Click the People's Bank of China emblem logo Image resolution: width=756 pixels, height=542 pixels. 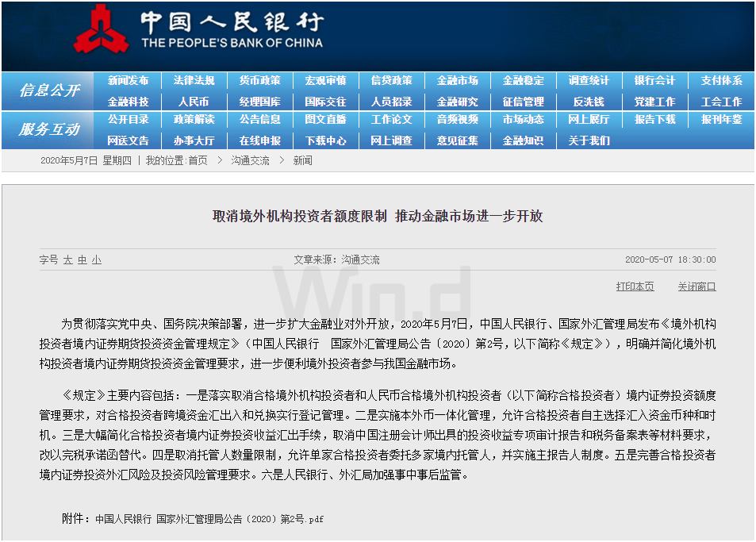coord(101,32)
